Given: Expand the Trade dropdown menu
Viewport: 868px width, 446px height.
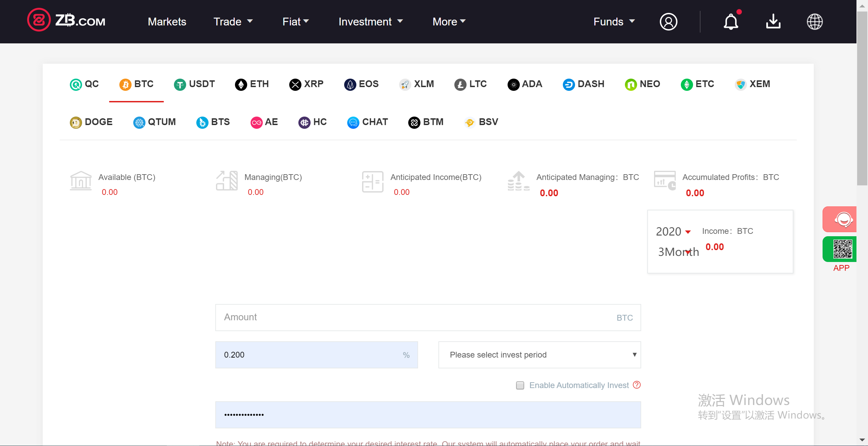Looking at the screenshot, I should (233, 22).
